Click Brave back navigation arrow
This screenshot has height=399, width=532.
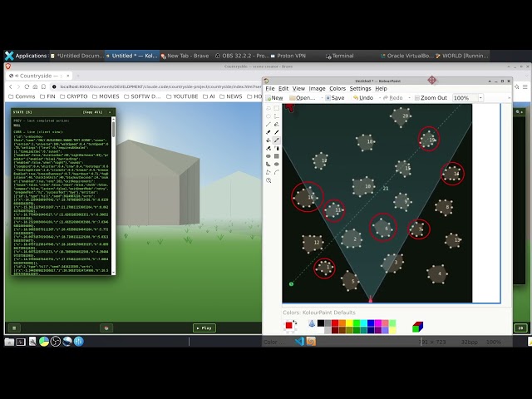point(11,86)
